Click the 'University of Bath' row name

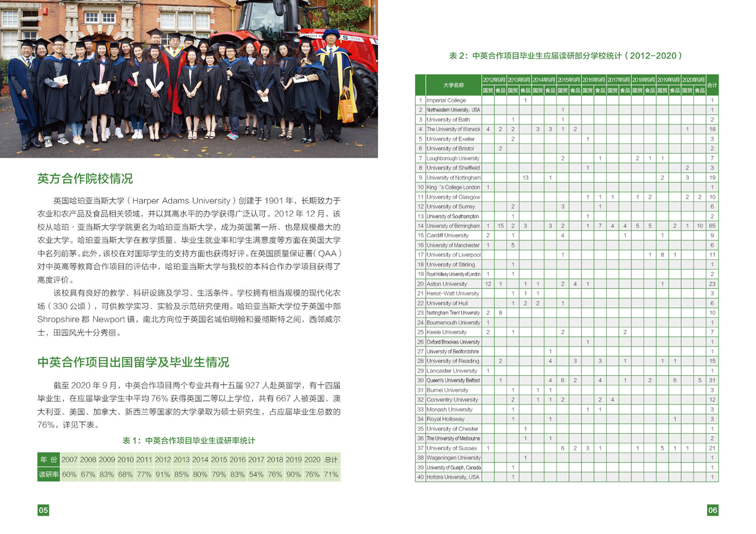448,120
